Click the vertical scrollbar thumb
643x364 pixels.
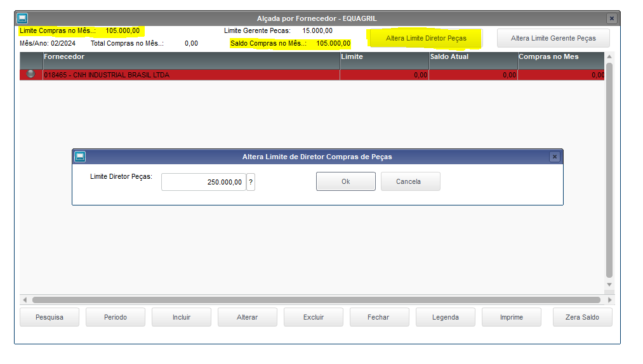click(609, 170)
